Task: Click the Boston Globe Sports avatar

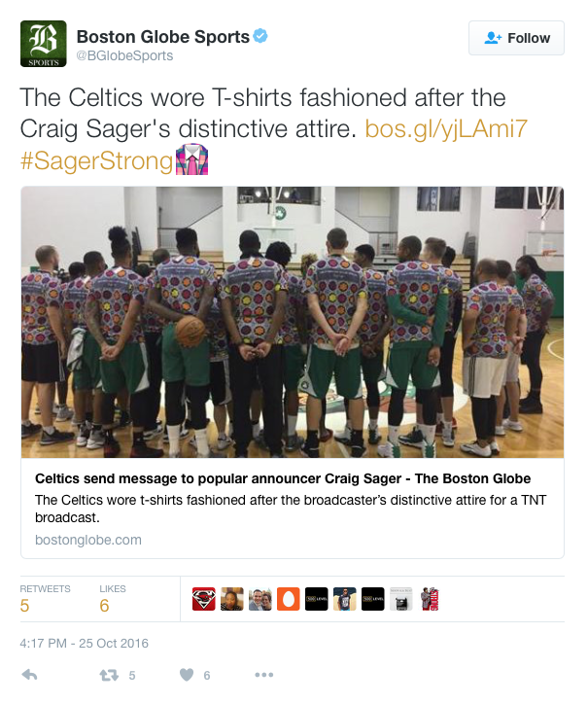Action: coord(44,44)
